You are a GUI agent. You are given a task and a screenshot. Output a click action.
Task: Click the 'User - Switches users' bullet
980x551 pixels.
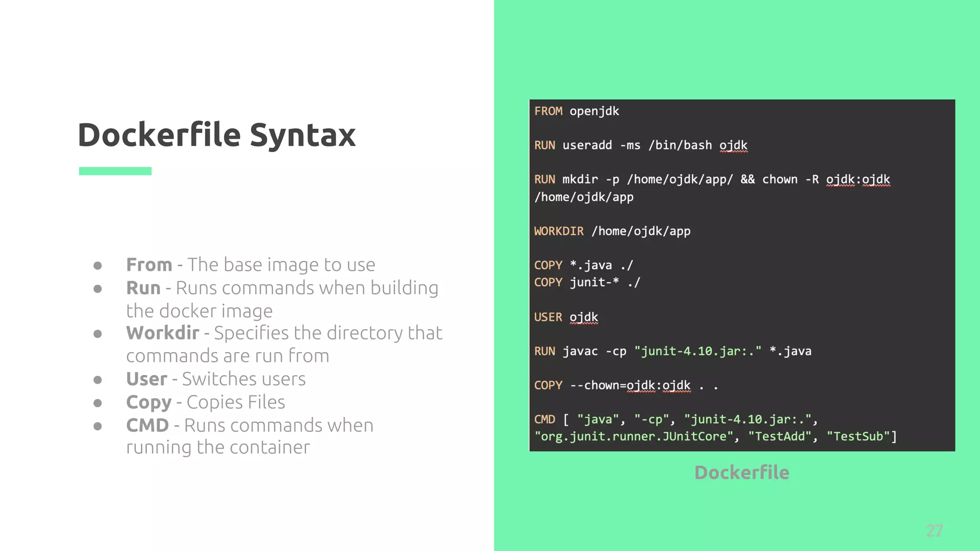216,379
